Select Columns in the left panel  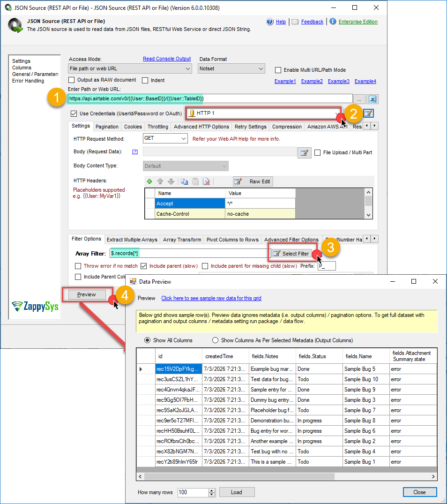22,68
